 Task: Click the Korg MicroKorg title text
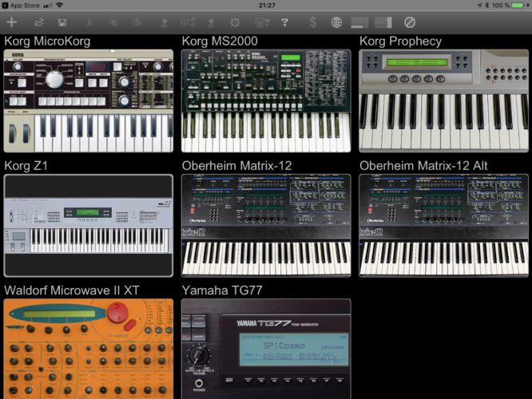click(x=47, y=41)
